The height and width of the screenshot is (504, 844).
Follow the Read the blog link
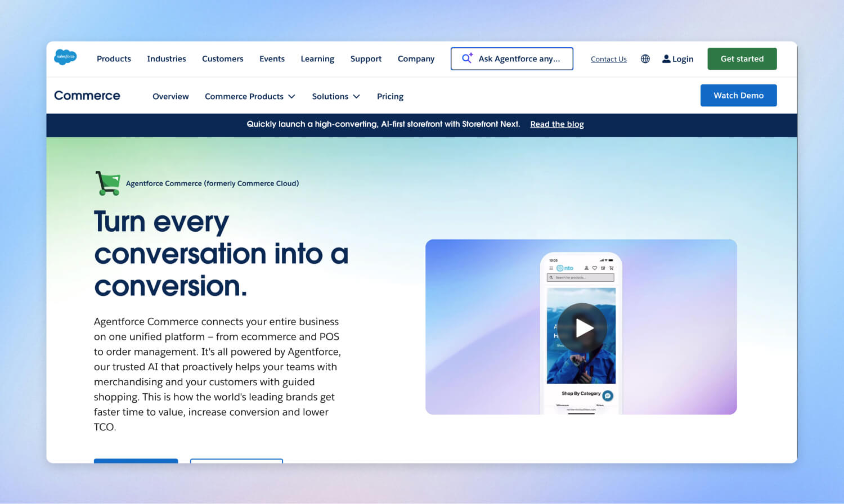tap(557, 124)
